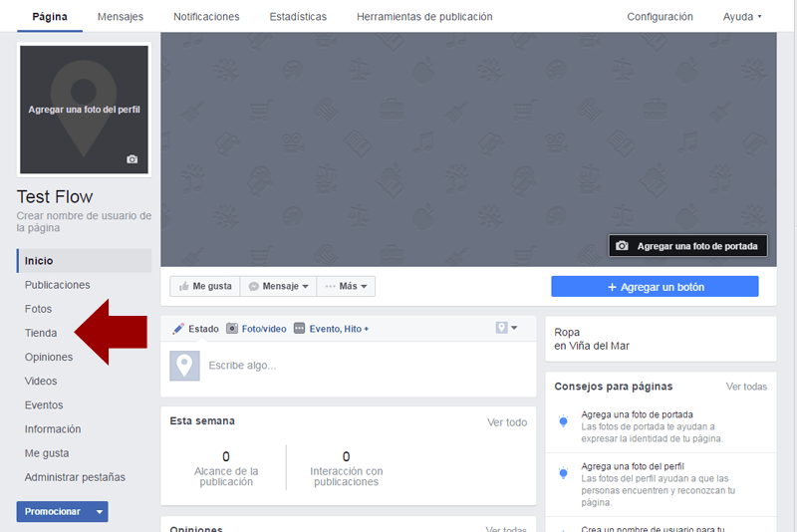Click Agregar una foto del perfil

click(84, 110)
